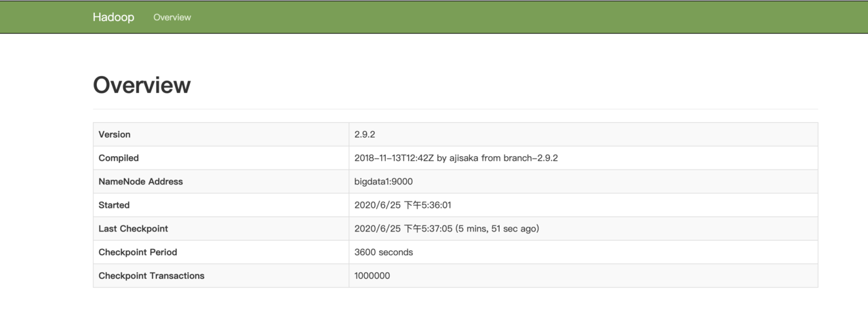Select the Checkpoint Period label

click(x=138, y=253)
